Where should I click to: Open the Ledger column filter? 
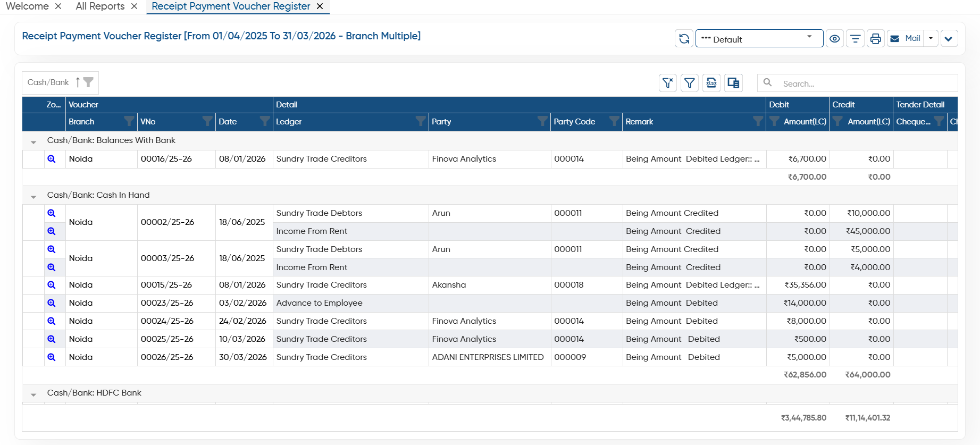click(421, 122)
